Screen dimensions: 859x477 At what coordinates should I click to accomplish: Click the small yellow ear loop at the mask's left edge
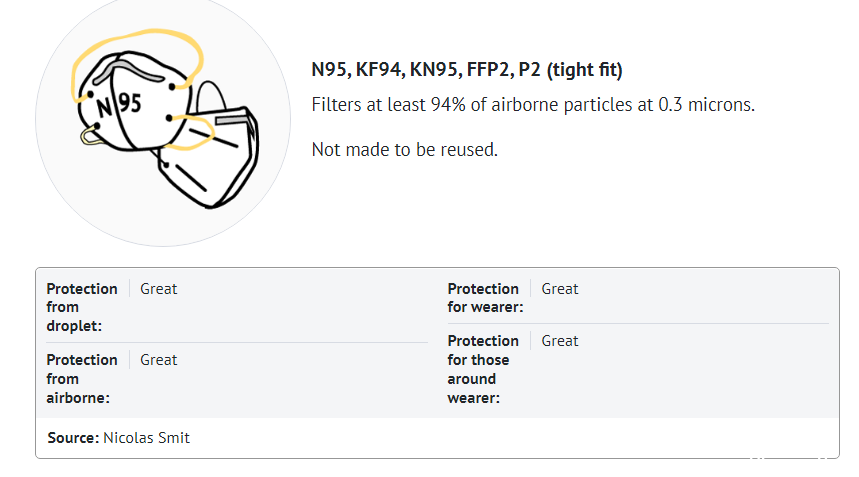click(x=91, y=136)
